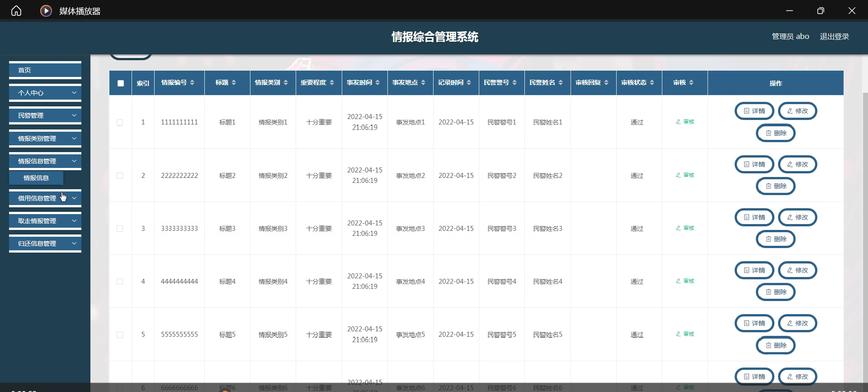Expand the 民警管理 sidebar menu
This screenshot has height=392, width=868.
coord(45,115)
